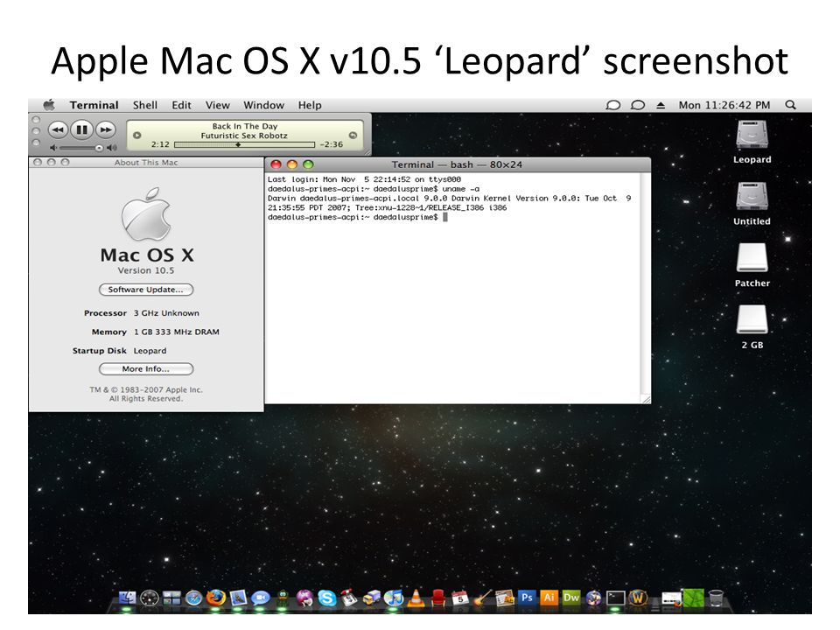Screen dimensions: 840x630
Task: Open the Apple menu
Action: coord(49,105)
